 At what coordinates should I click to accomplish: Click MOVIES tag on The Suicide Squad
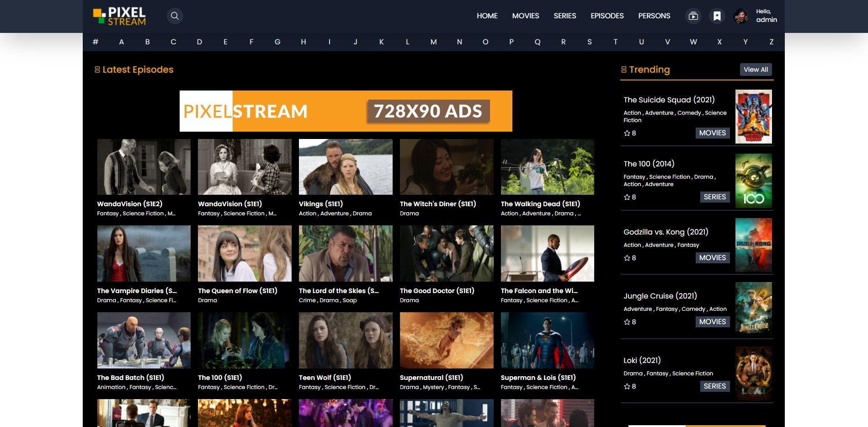coord(713,133)
